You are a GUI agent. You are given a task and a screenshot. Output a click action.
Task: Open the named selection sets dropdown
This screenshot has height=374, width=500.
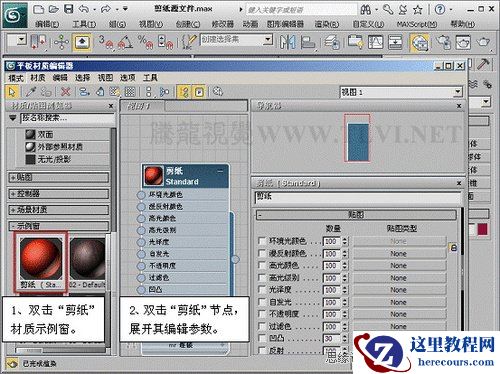[x=267, y=40]
